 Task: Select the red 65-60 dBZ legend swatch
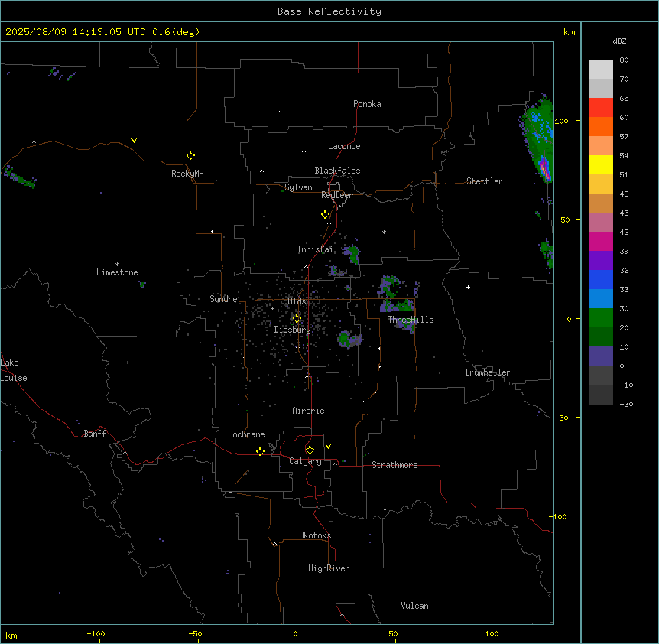point(601,108)
